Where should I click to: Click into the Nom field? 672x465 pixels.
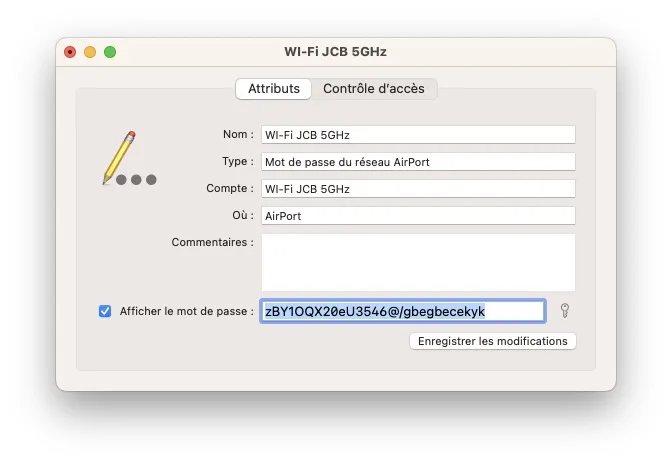coord(418,135)
